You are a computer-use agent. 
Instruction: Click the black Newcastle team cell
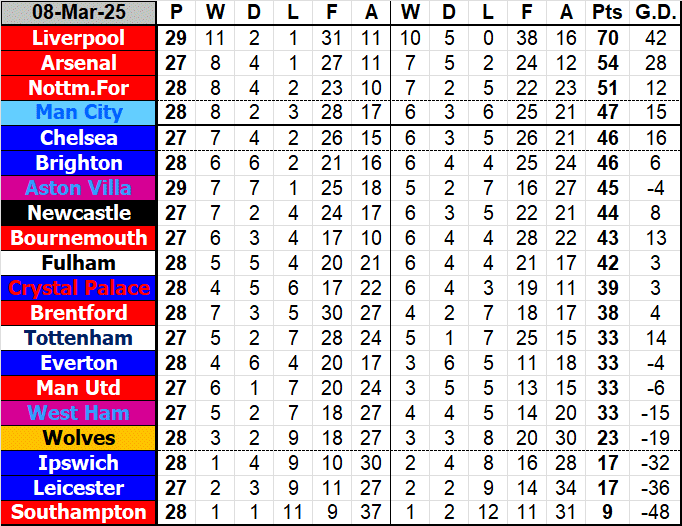click(x=79, y=213)
